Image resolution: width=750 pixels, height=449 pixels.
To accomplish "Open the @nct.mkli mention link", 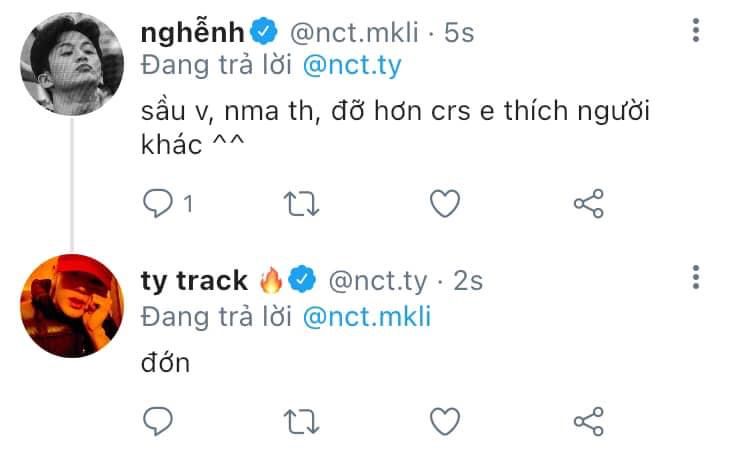I will [366, 316].
